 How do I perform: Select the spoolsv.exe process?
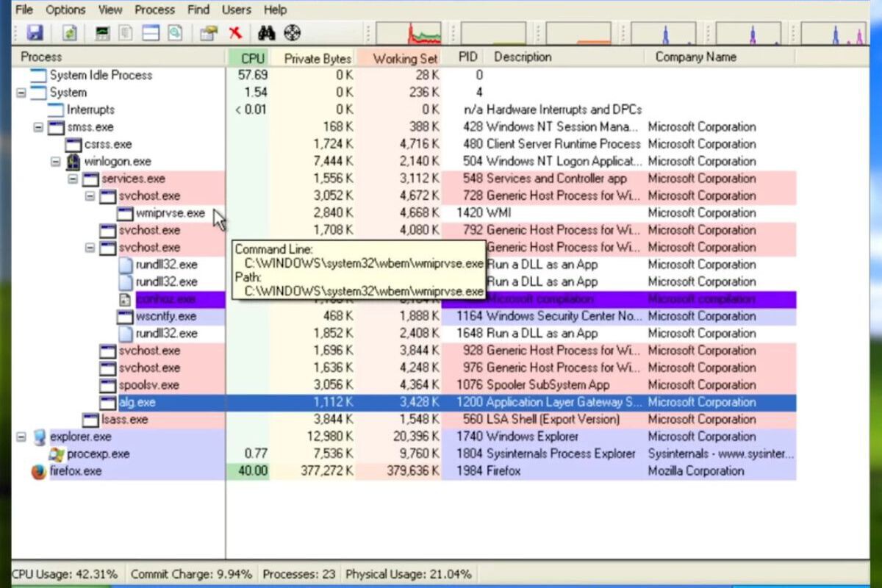click(149, 385)
